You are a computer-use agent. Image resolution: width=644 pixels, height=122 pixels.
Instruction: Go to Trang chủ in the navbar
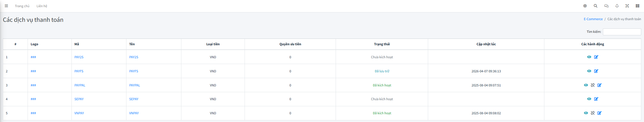click(x=22, y=6)
